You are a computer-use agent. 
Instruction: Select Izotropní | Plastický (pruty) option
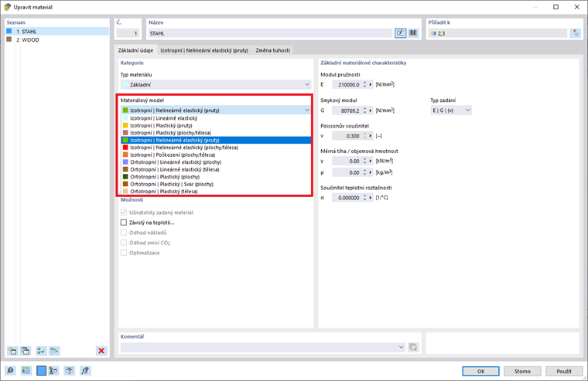216,125
